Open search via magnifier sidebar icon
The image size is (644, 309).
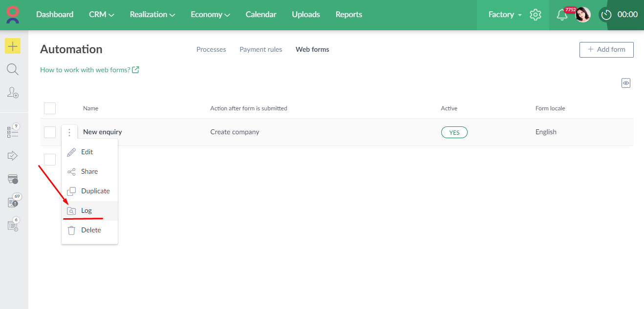point(13,69)
